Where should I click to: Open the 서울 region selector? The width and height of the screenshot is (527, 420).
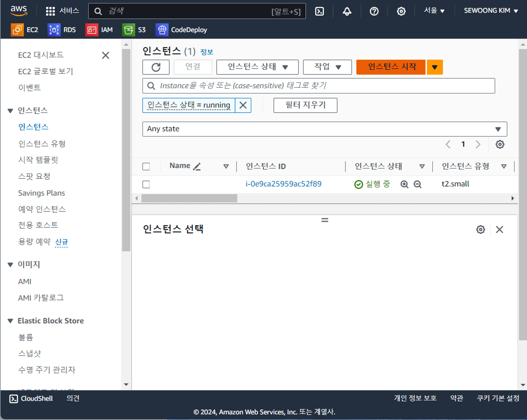434,11
